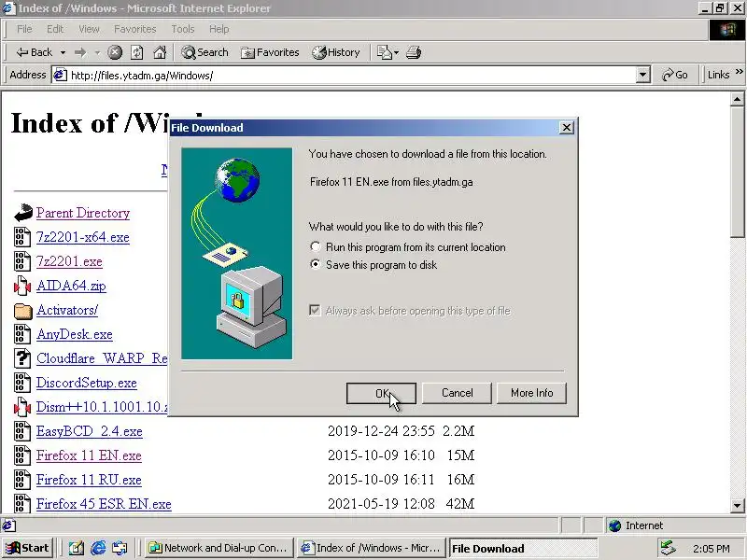747x560 pixels.
Task: Select 'Save this program to disk' option
Action: 374,265
